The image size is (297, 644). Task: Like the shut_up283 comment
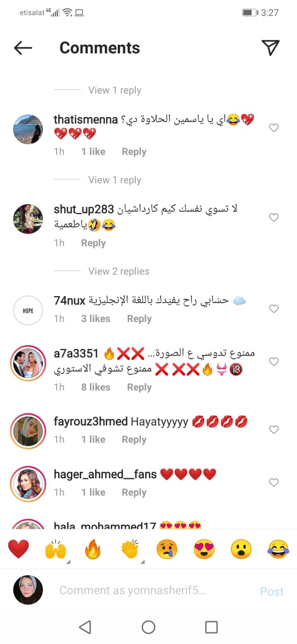click(x=273, y=217)
